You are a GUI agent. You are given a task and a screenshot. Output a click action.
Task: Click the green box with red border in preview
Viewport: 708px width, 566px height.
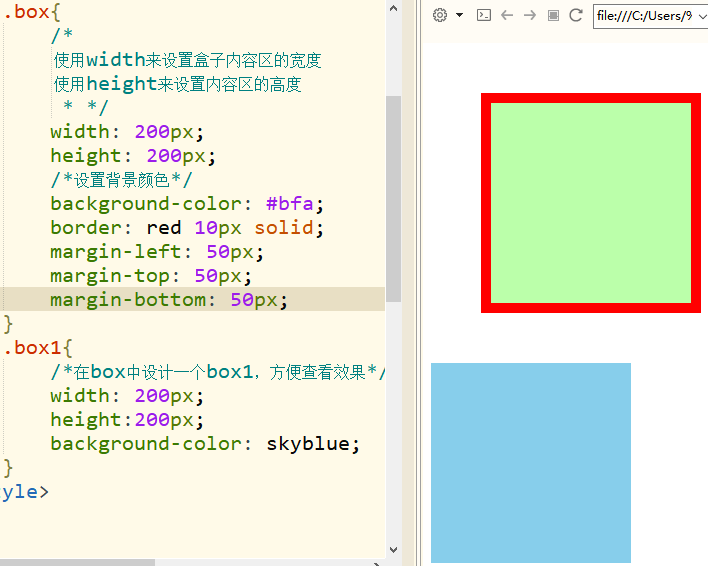coord(591,203)
